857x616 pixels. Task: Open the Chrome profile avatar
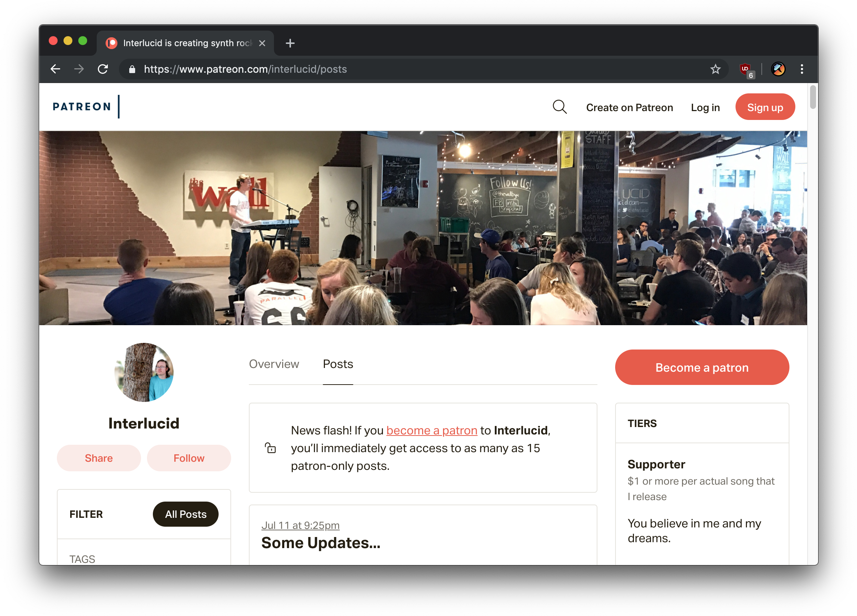point(778,69)
